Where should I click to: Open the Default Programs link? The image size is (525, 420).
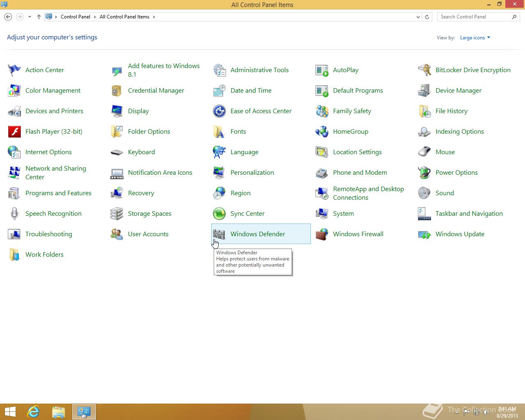coord(358,91)
